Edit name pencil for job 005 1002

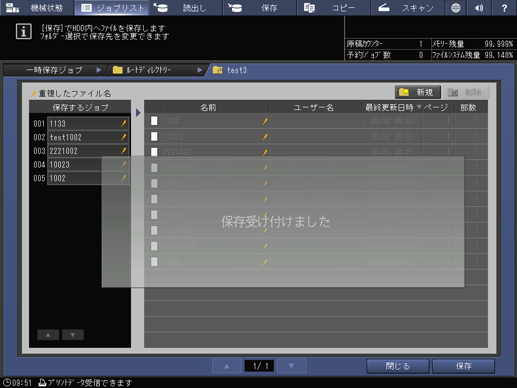(123, 178)
